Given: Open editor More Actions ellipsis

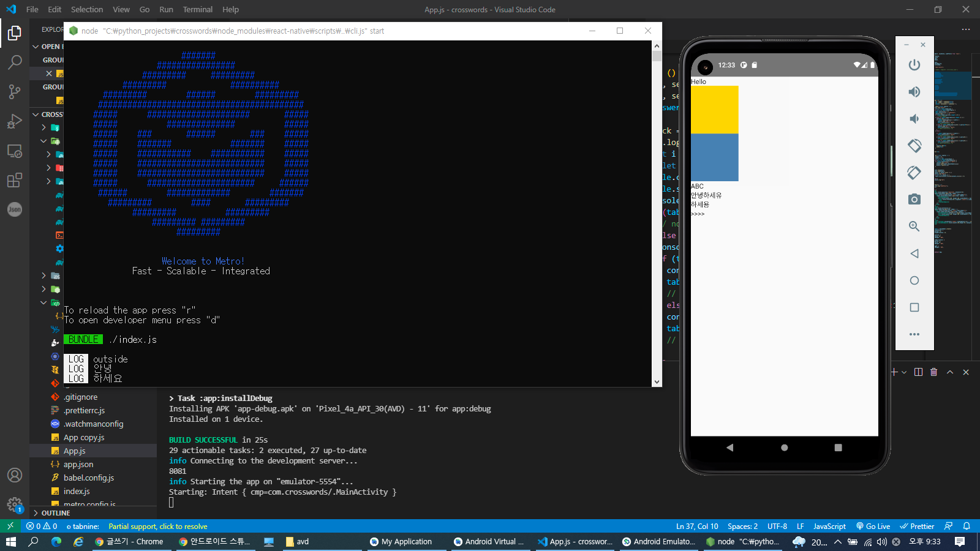Looking at the screenshot, I should pyautogui.click(x=966, y=29).
